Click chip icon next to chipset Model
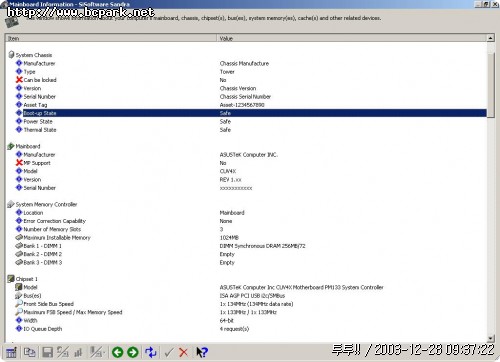Image resolution: width=500 pixels, height=362 pixels. tap(19, 287)
